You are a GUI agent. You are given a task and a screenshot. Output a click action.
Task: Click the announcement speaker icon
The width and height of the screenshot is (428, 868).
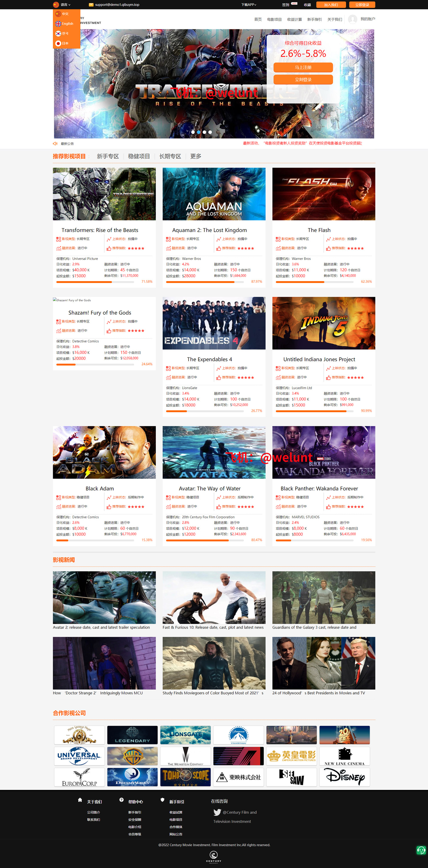55,144
